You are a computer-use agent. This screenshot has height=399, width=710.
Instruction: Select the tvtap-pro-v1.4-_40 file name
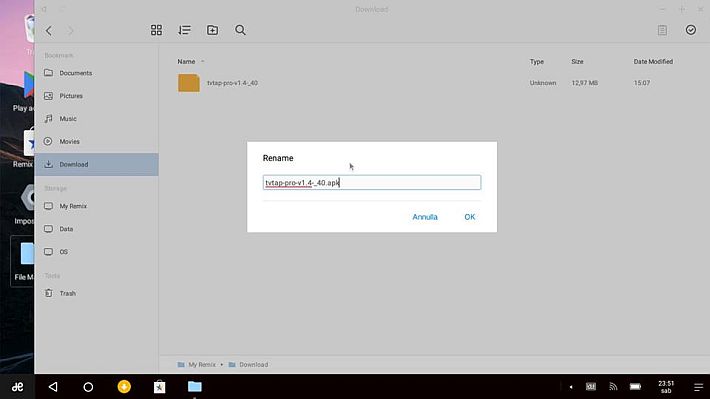232,83
